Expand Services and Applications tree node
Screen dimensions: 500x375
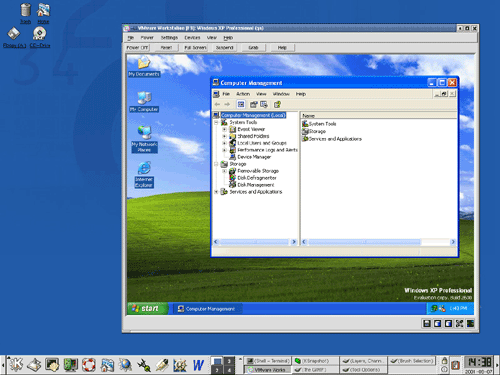click(x=216, y=192)
